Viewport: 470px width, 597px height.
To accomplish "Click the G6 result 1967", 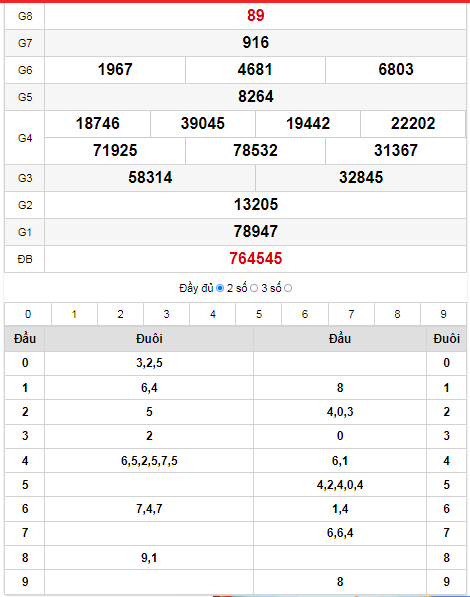I will 115,70.
